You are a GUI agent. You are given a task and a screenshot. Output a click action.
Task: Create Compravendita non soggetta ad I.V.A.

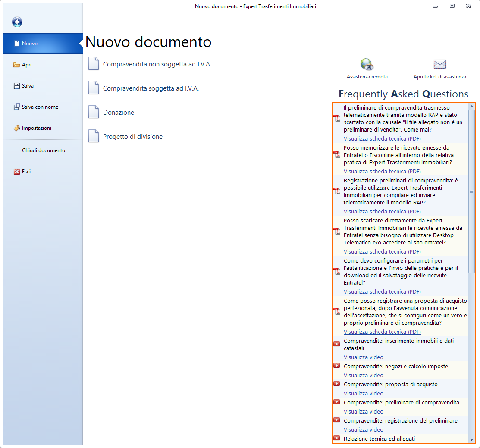point(157,64)
